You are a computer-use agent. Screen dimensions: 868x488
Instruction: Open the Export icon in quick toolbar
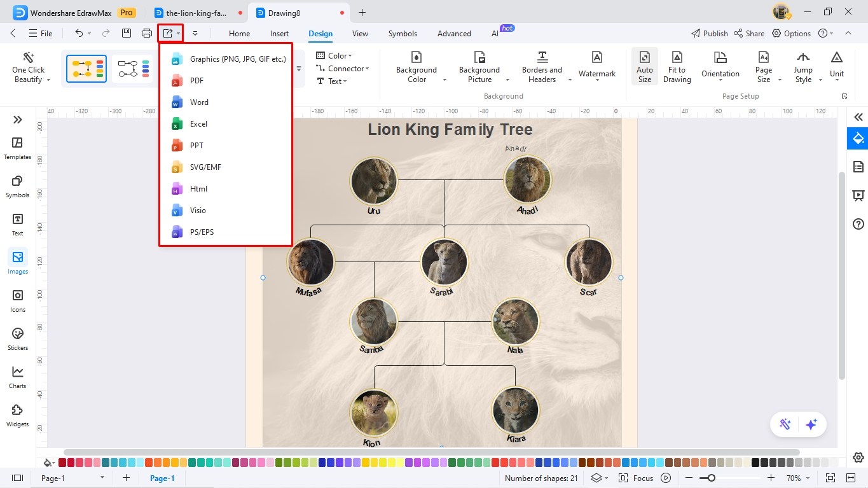pos(168,33)
